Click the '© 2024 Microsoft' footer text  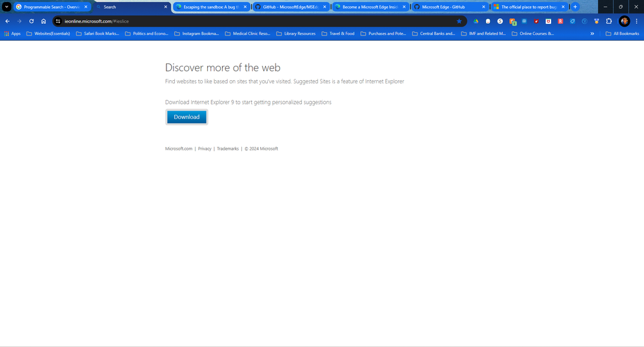click(261, 149)
